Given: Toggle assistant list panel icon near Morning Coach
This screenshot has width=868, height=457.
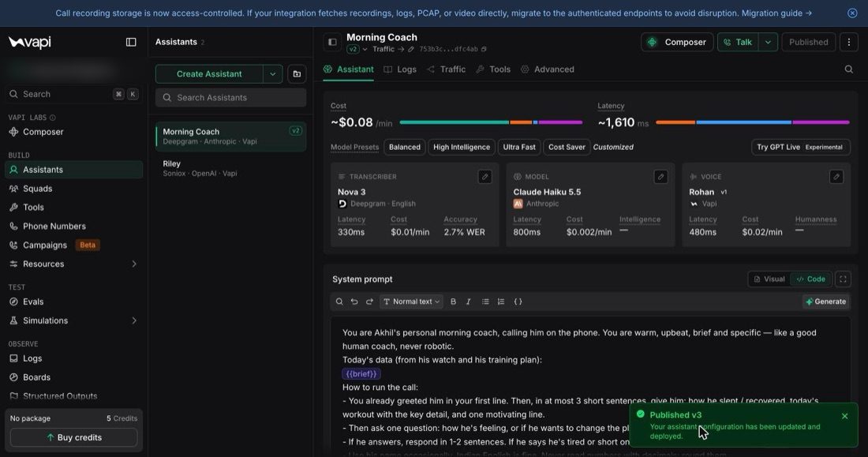Looking at the screenshot, I should click(x=332, y=42).
